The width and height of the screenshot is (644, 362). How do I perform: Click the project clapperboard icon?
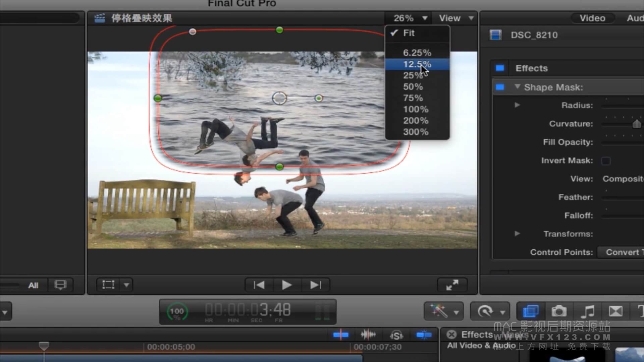[99, 18]
